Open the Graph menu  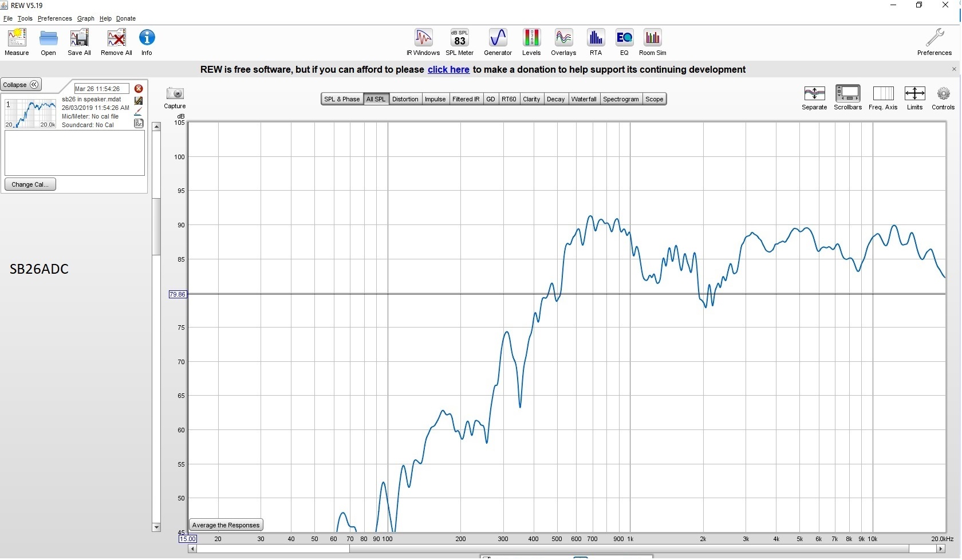86,18
